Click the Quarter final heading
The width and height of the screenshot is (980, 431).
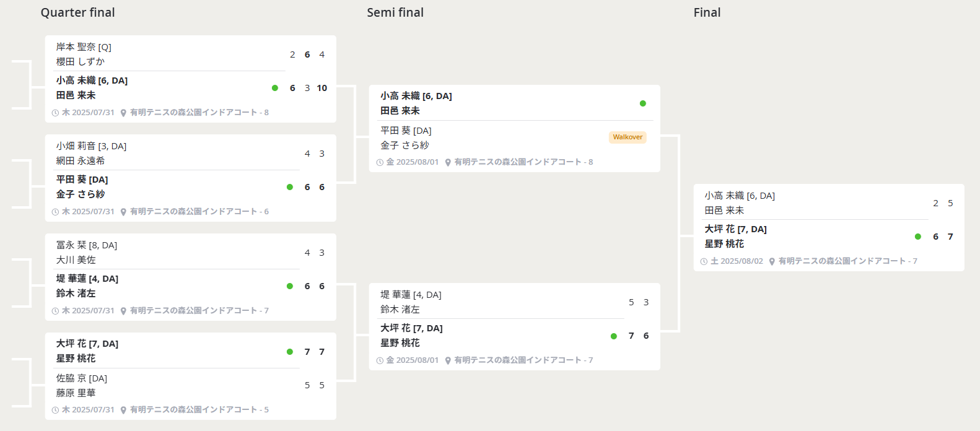pyautogui.click(x=77, y=12)
